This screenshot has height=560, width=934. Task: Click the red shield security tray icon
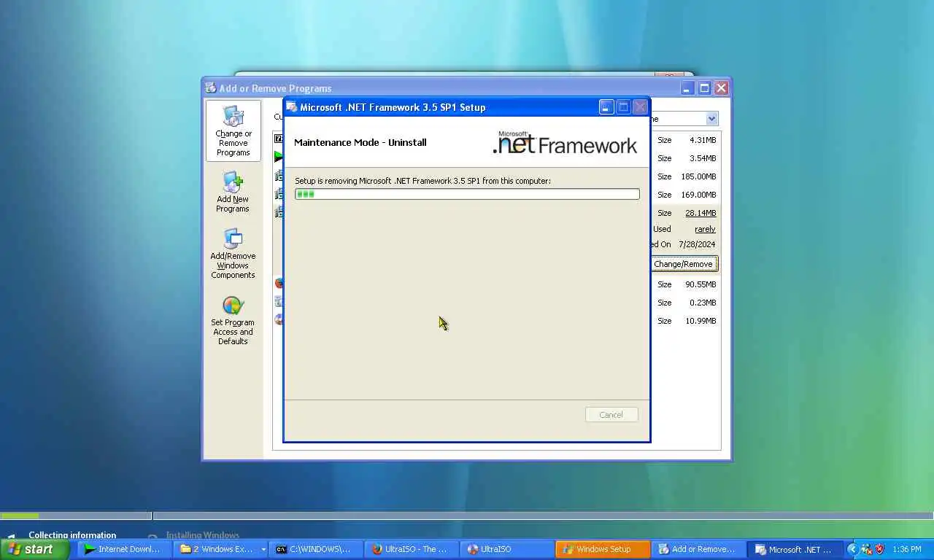[879, 549]
